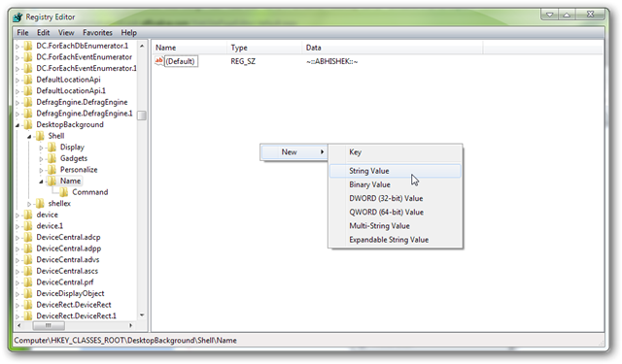Click the folder icon beside DefragEngine.DefragEngine

click(28, 102)
